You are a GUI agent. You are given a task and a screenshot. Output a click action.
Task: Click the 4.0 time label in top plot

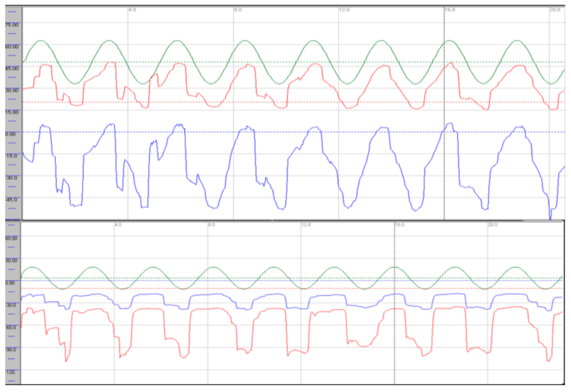(132, 10)
